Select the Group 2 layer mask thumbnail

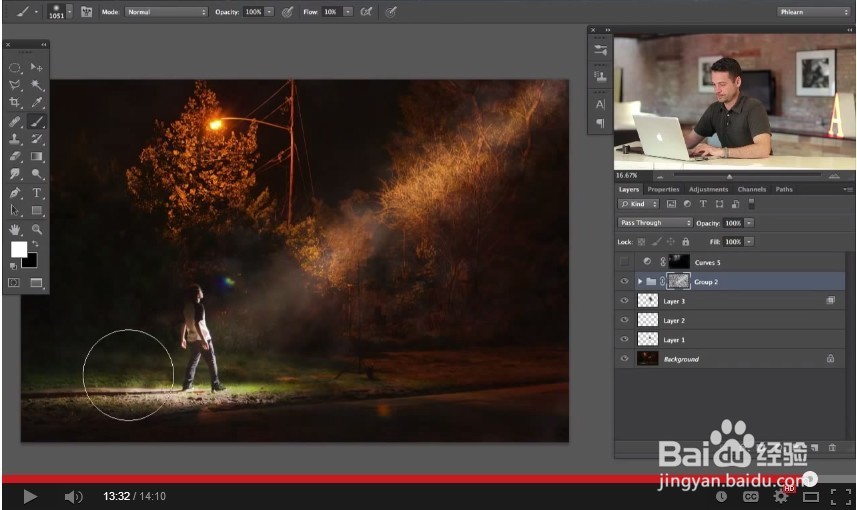678,281
